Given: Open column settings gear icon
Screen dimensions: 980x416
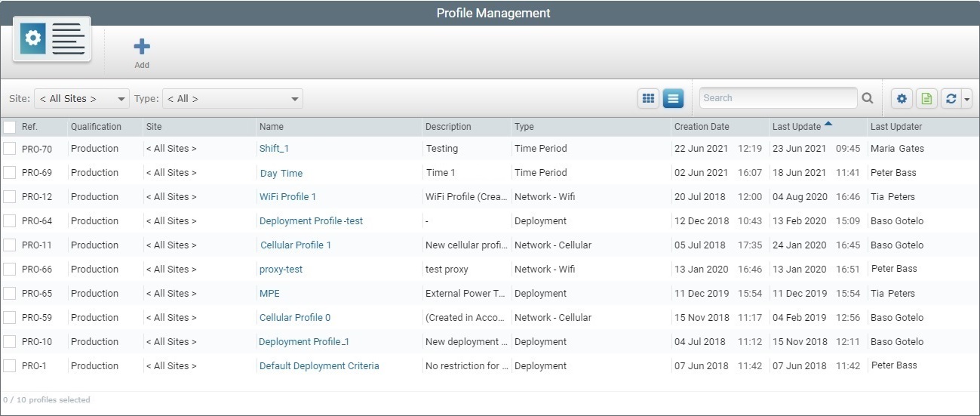Looking at the screenshot, I should [902, 98].
